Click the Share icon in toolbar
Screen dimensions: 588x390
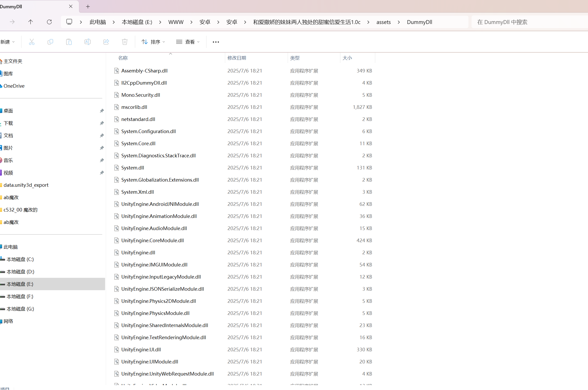click(106, 42)
